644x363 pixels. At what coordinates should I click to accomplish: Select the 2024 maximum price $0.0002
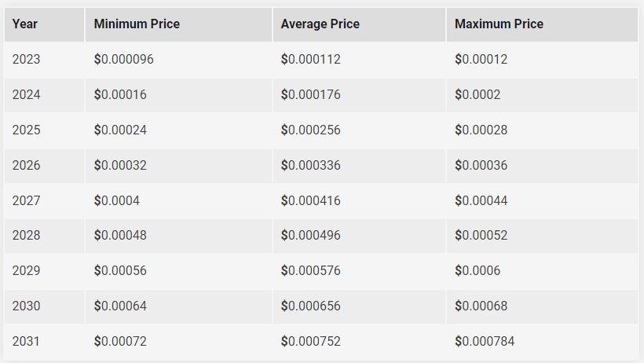478,94
